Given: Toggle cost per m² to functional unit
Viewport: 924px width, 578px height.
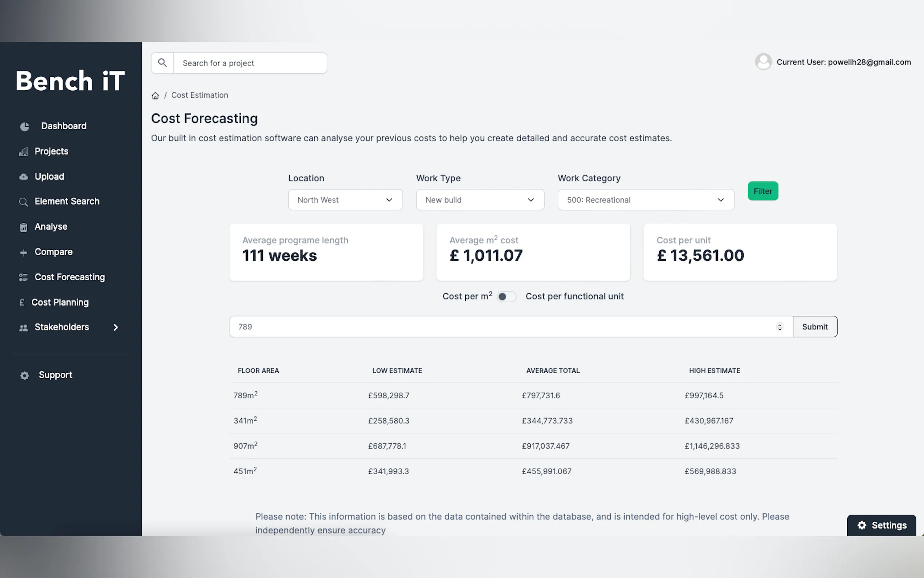Looking at the screenshot, I should [506, 297].
